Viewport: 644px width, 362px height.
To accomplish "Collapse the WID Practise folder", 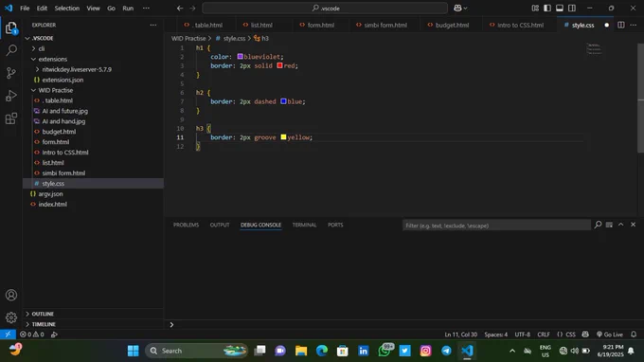I will tap(34, 90).
